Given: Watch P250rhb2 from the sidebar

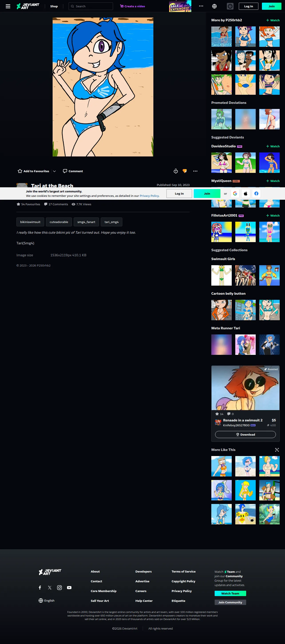Looking at the screenshot, I should click(x=273, y=20).
